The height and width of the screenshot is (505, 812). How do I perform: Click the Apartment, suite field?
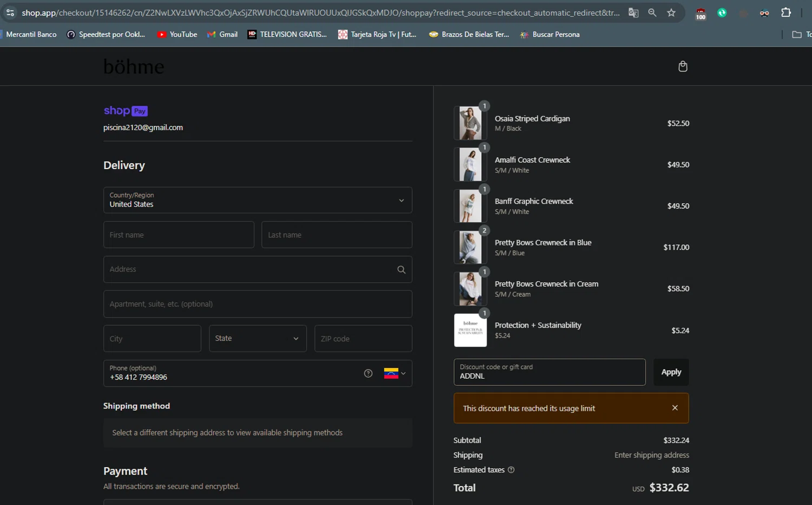pyautogui.click(x=258, y=304)
